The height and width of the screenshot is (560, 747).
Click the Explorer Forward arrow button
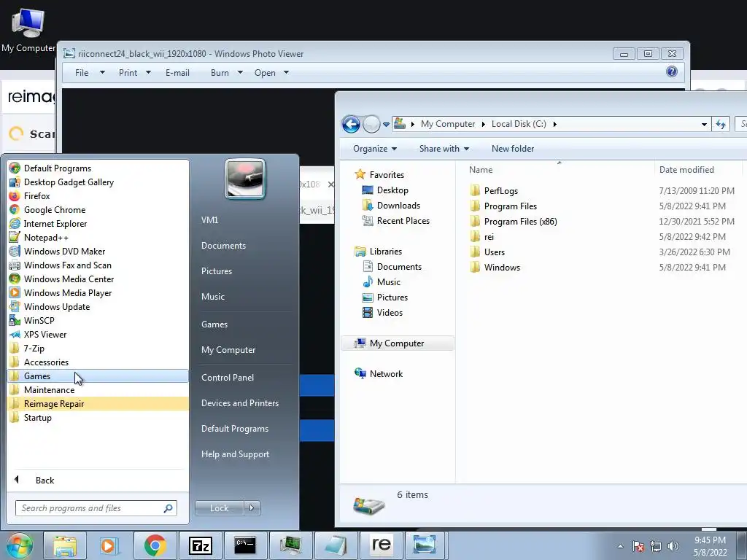coord(371,124)
